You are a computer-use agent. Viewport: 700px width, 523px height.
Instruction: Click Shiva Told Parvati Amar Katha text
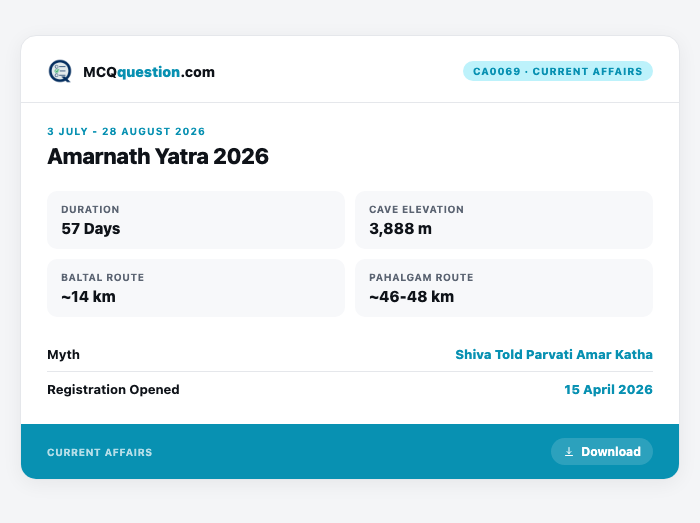(554, 355)
